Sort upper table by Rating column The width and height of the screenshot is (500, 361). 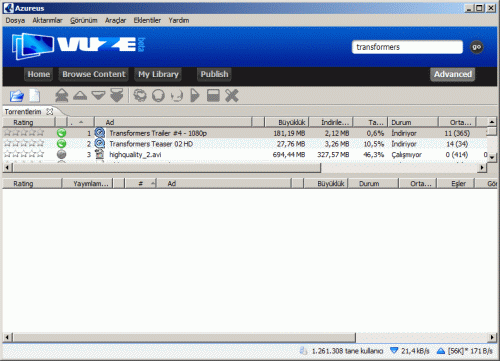29,122
